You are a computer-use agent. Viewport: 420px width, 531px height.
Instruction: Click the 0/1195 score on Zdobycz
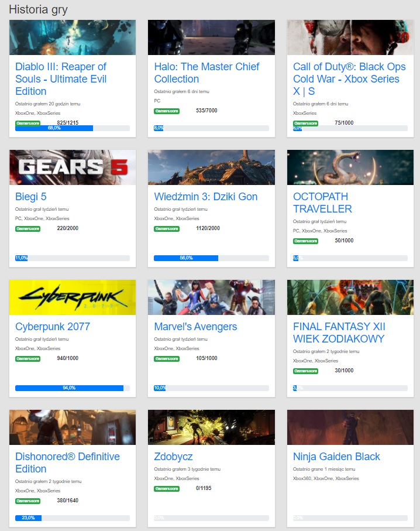[x=204, y=488]
